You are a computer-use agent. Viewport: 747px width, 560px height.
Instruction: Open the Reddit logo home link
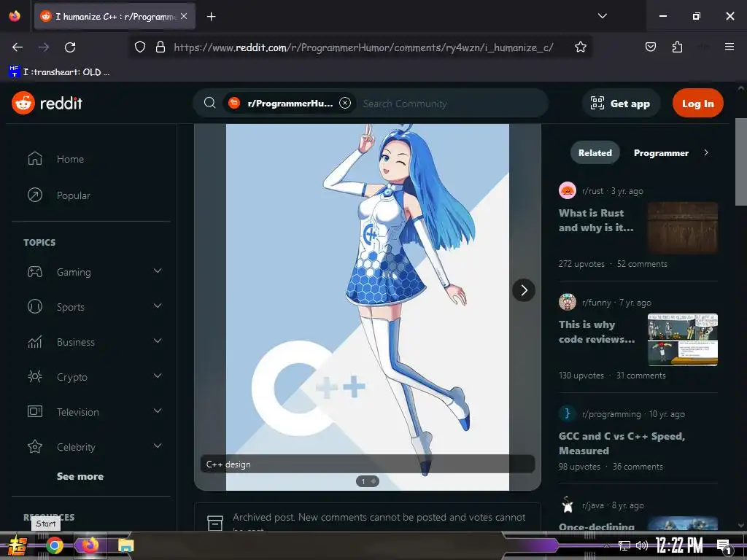click(47, 103)
